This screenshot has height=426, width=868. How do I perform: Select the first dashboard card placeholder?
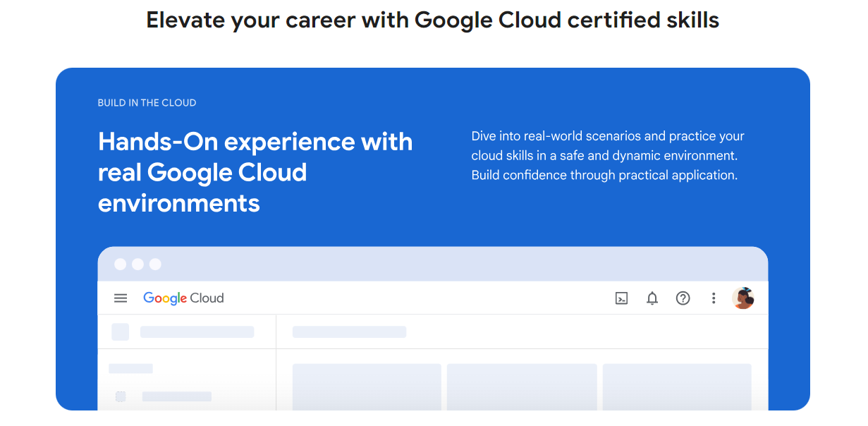[x=367, y=387]
